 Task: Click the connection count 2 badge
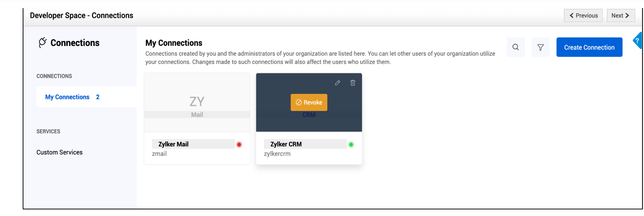(x=98, y=97)
